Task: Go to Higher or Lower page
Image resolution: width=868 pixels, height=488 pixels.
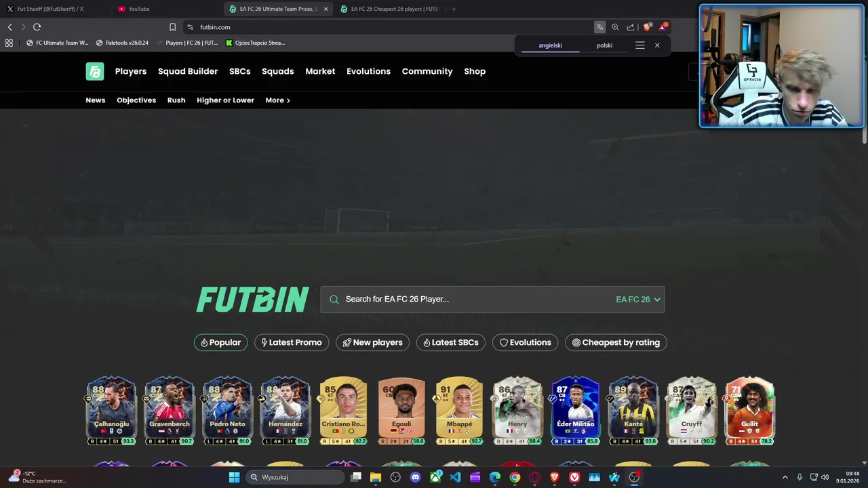Action: click(225, 100)
